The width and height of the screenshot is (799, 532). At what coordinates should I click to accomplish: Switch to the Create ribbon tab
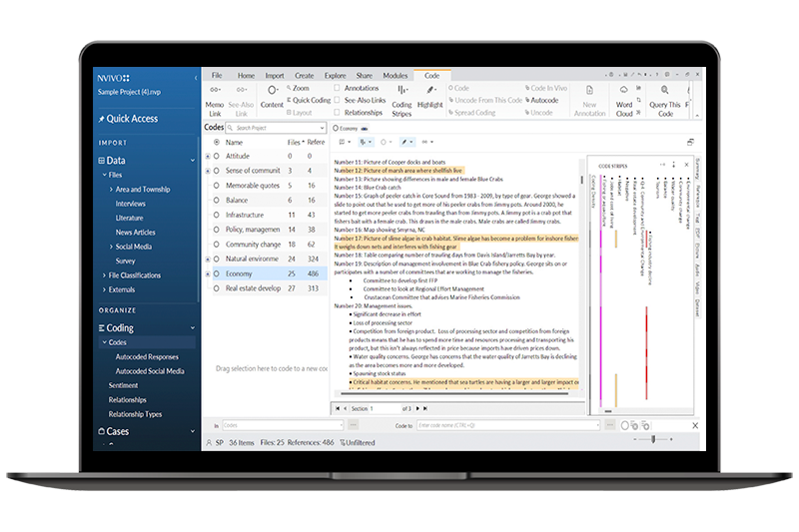tap(304, 75)
